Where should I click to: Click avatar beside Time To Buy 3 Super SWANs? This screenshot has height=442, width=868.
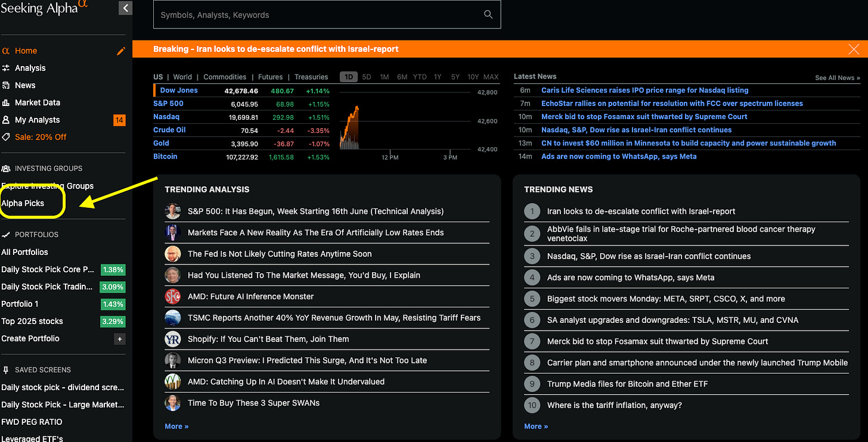(x=173, y=403)
